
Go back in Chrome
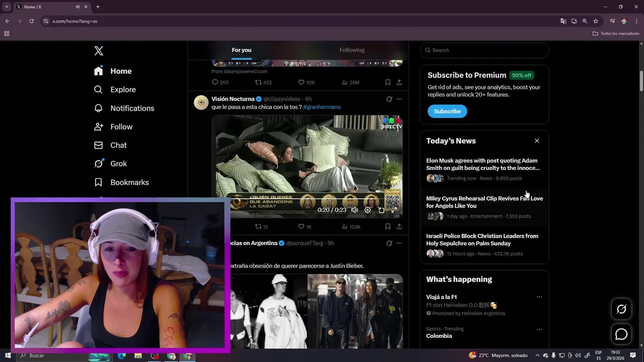[x=7, y=21]
